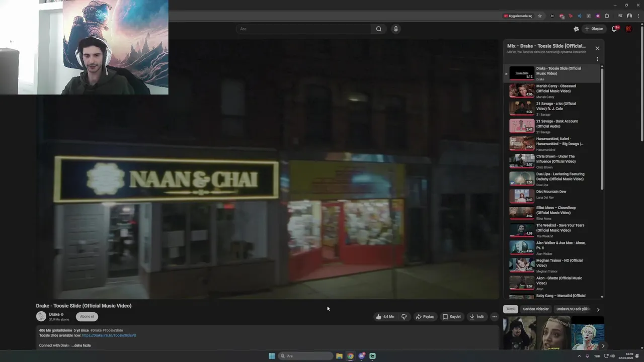The image size is (644, 362).
Task: Close the Mix playlist panel
Action: tap(597, 48)
